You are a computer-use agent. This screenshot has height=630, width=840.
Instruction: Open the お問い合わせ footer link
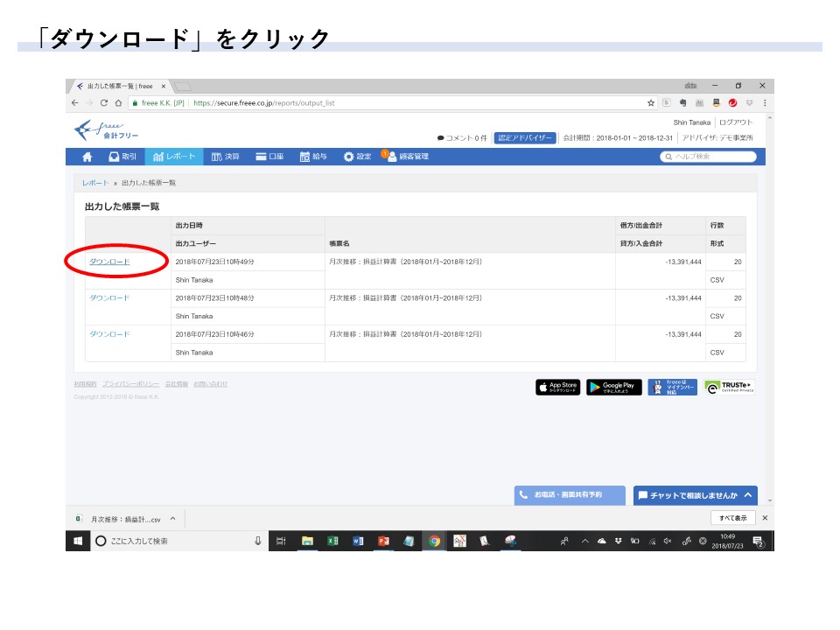click(211, 384)
